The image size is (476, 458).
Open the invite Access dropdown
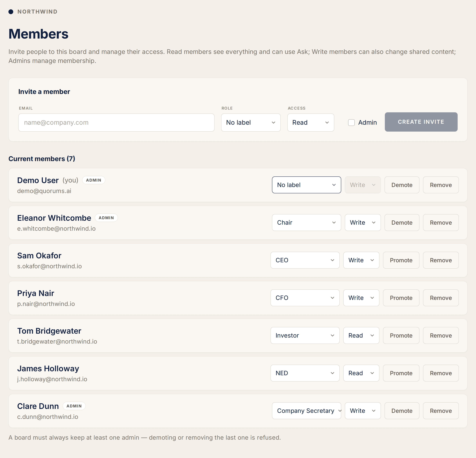coord(311,123)
